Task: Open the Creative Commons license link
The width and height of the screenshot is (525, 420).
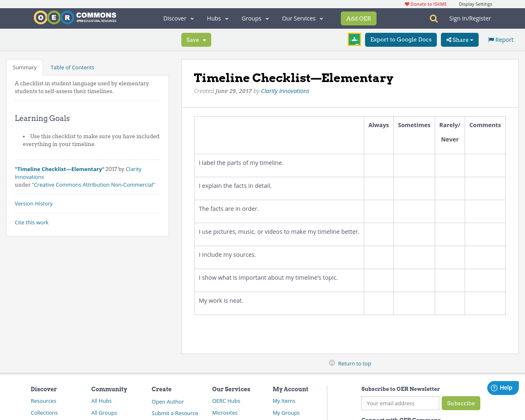Action: coord(94,185)
